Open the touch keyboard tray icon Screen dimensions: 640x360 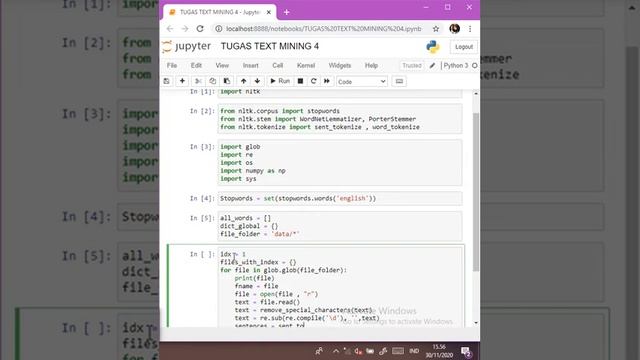398,351
